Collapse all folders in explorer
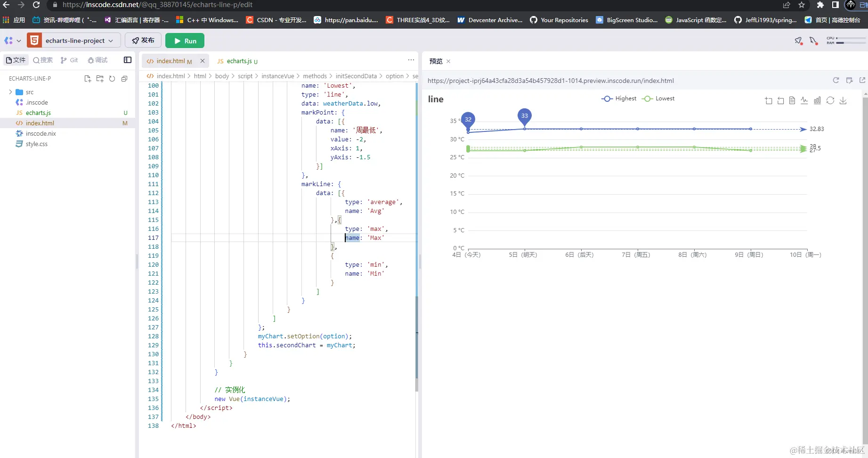Screen dimensions: 868x458 (x=124, y=79)
